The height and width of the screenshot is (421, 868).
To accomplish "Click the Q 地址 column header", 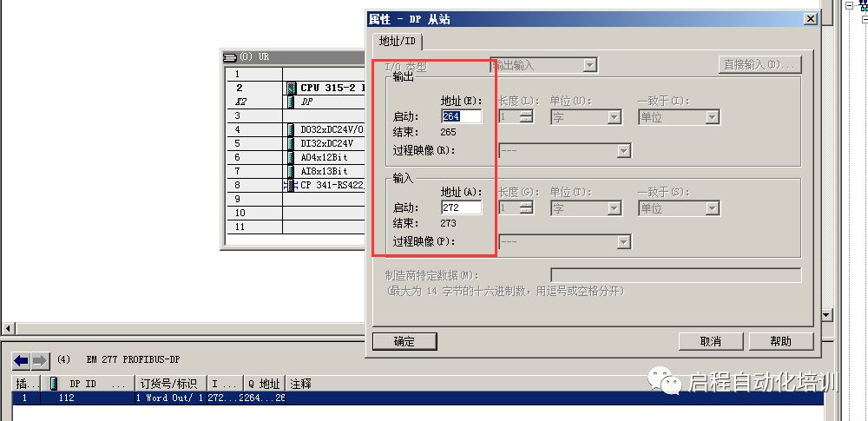I will [264, 384].
